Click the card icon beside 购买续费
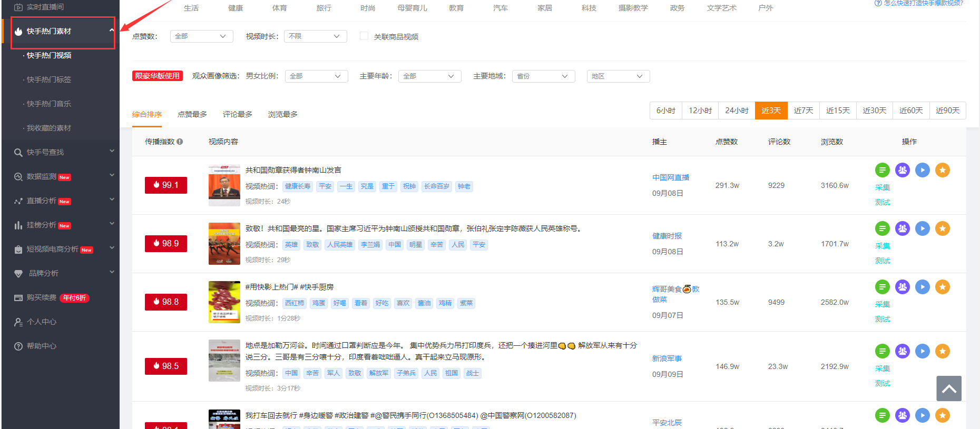Viewport: 980px width, 429px height. 18,298
